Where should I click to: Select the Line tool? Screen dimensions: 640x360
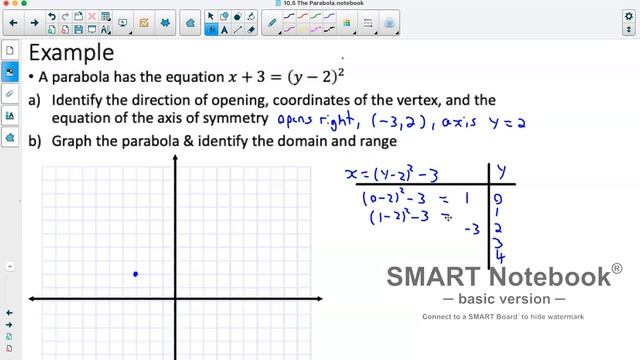pyautogui.click(x=238, y=29)
